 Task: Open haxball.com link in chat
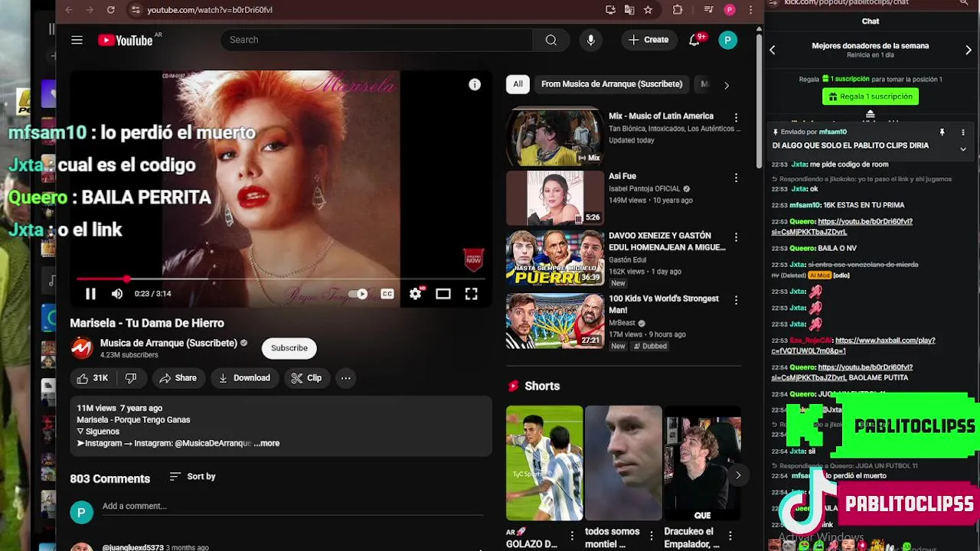click(853, 345)
